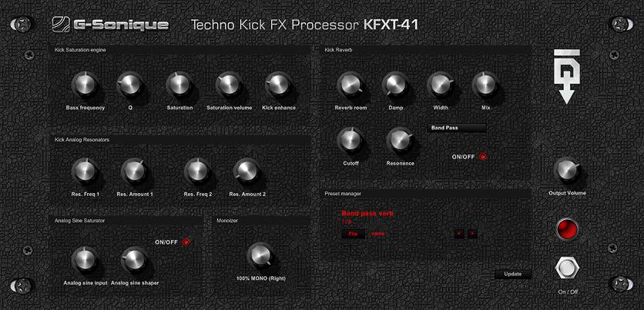644x310 pixels.
Task: Click the Update button
Action: (x=513, y=275)
